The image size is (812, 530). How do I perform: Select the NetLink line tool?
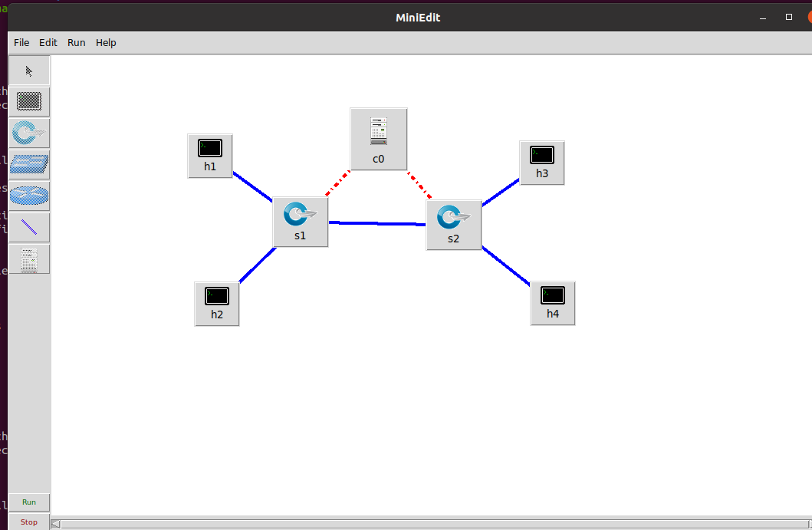click(29, 227)
